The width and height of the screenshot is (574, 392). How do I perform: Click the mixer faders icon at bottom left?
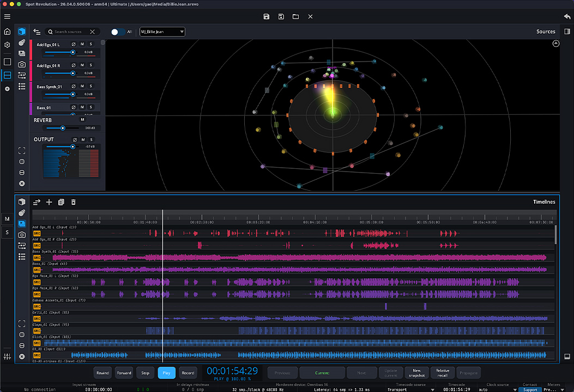[x=7, y=357]
